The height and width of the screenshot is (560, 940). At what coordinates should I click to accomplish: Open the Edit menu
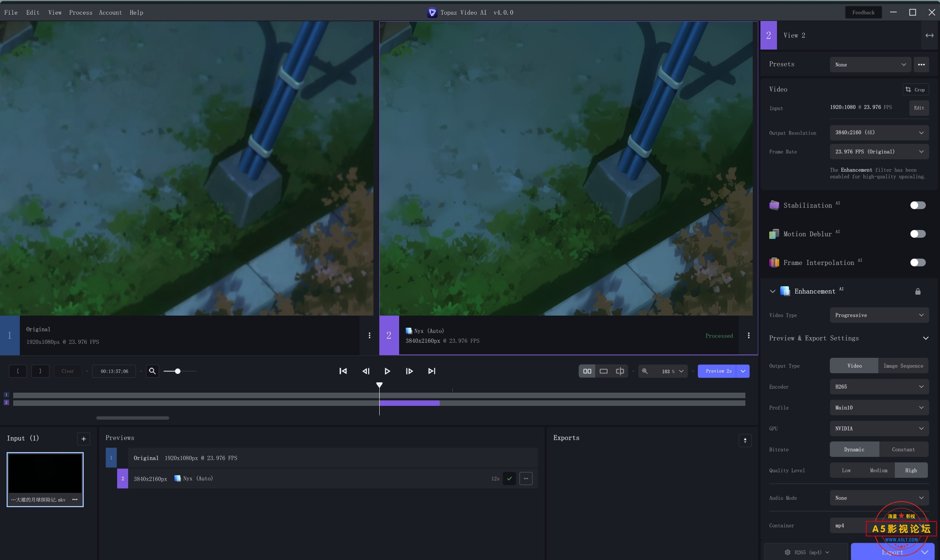click(x=32, y=12)
